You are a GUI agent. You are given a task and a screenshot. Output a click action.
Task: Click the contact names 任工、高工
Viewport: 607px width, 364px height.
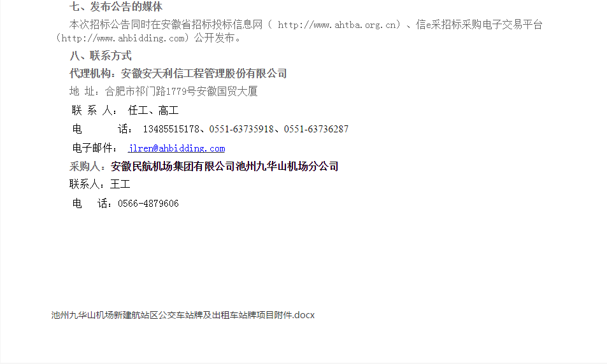[x=154, y=111]
